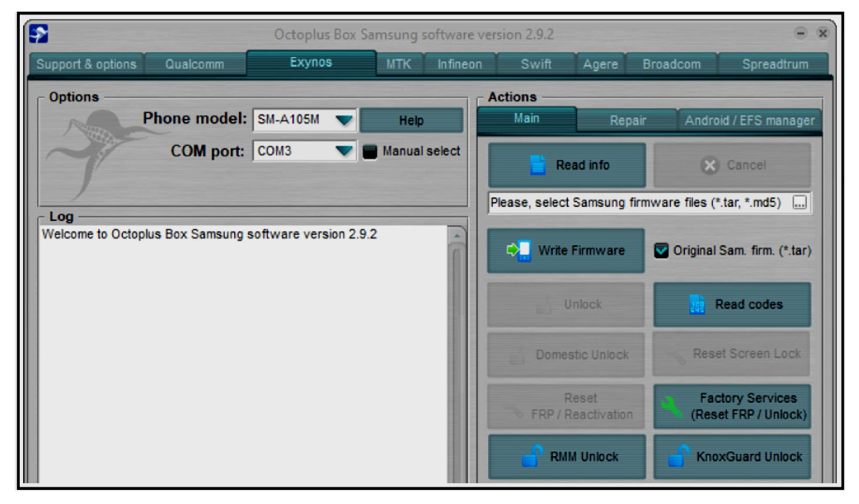Image resolution: width=859 pixels, height=504 pixels.
Task: Uncheck Original Sam. firm. (*.tar) checkbox
Action: click(661, 251)
